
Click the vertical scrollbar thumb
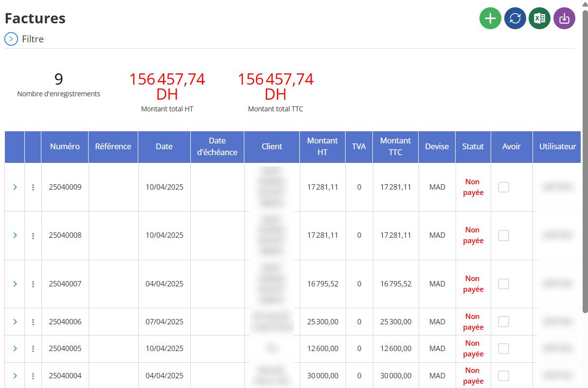pyautogui.click(x=585, y=160)
